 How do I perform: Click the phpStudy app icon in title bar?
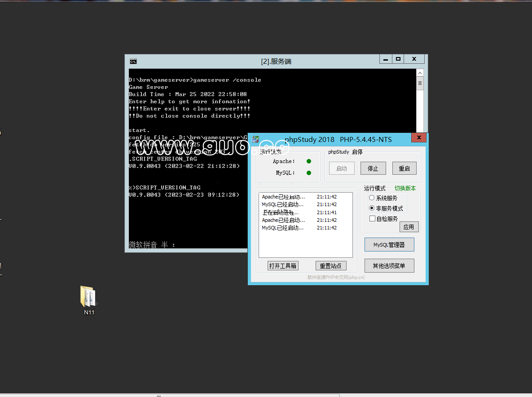pos(255,139)
